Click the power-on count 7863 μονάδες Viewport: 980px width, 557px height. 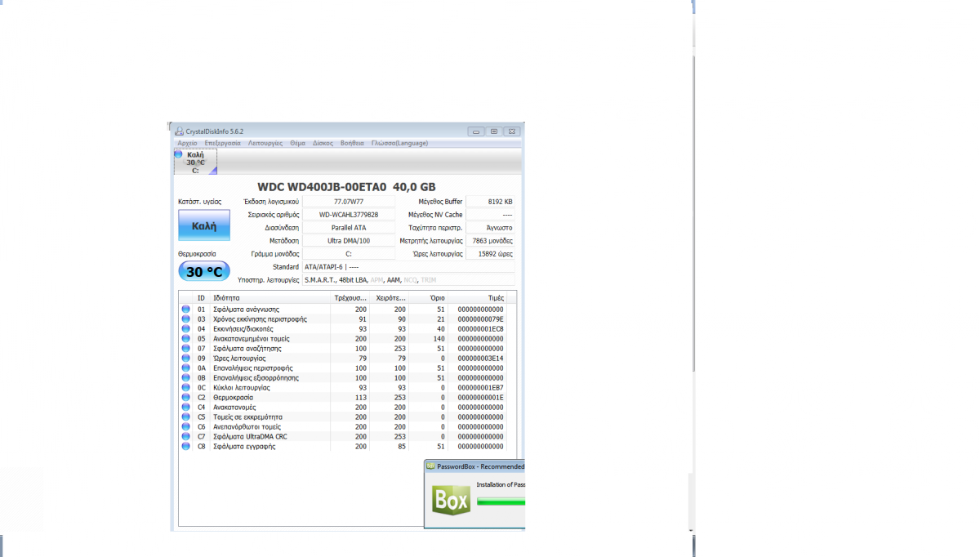(x=491, y=241)
